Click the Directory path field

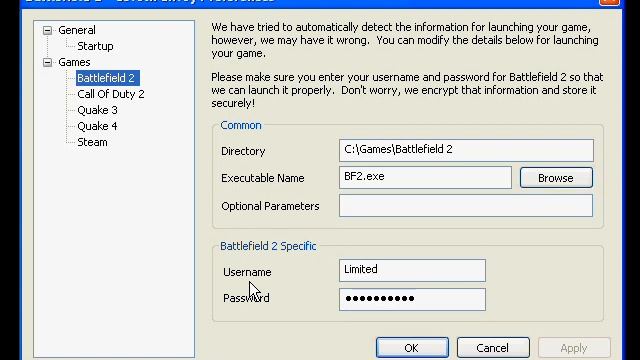(x=466, y=150)
